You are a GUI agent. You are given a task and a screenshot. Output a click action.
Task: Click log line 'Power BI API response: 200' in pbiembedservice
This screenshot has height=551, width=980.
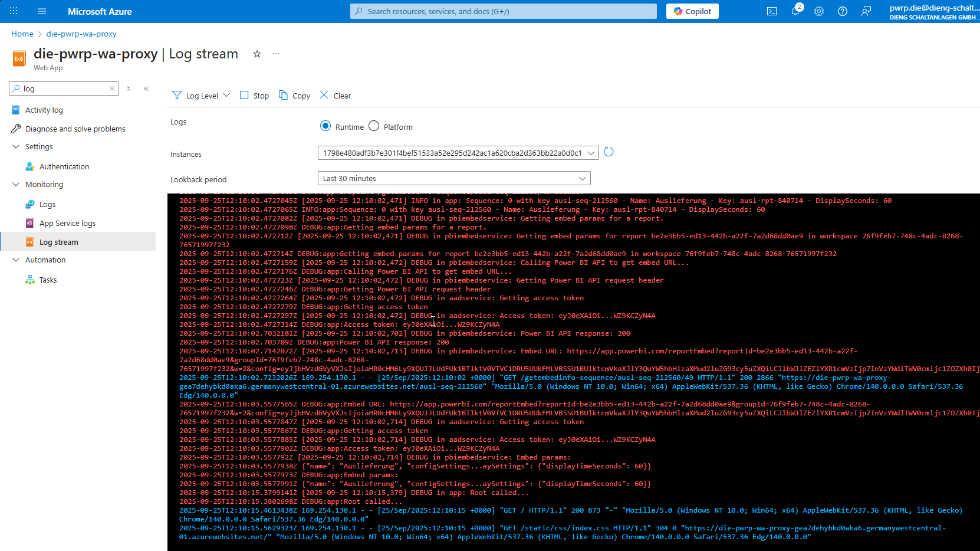tap(405, 333)
